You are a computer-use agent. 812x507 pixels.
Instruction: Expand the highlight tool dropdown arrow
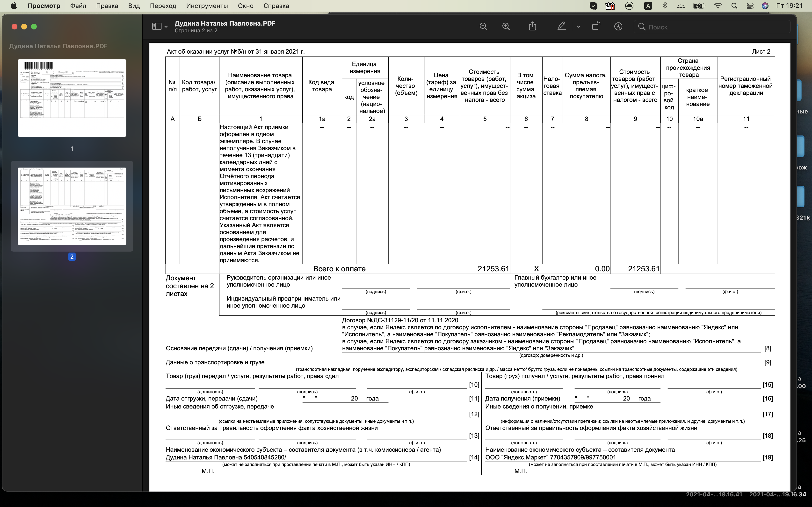[x=579, y=27]
